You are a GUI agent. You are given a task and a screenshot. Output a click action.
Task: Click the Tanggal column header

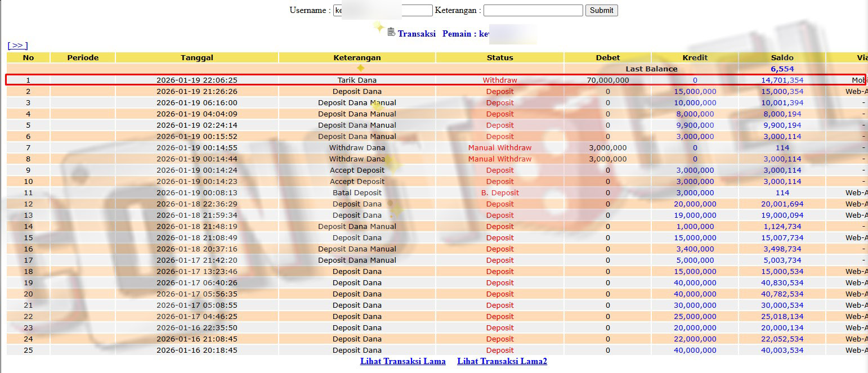(x=196, y=57)
